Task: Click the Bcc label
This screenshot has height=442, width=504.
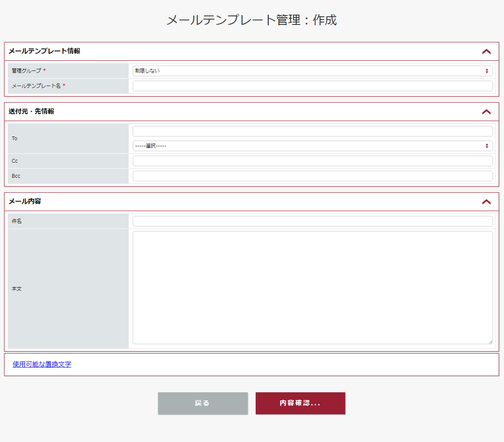Action: (x=16, y=176)
